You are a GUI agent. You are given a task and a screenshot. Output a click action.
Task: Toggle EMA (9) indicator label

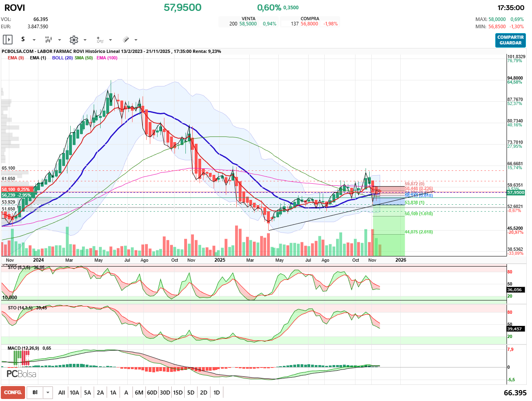pos(16,58)
